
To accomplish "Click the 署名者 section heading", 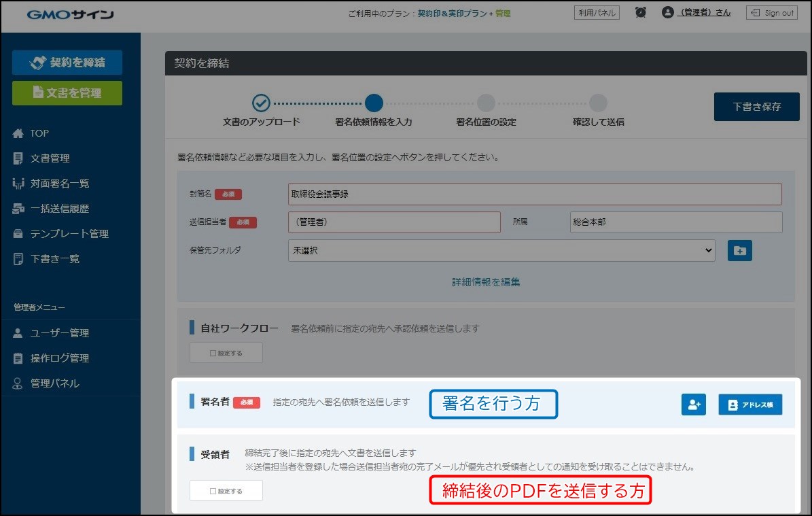I will tap(215, 402).
